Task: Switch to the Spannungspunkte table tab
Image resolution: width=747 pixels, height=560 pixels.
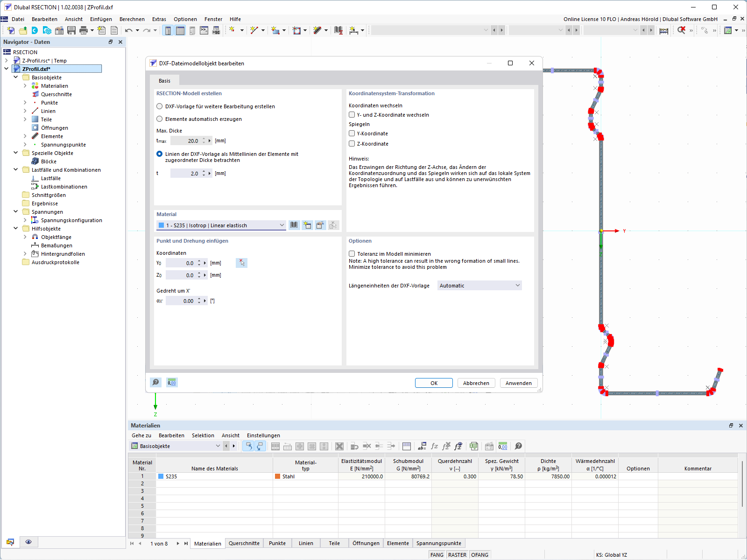Action: click(439, 543)
